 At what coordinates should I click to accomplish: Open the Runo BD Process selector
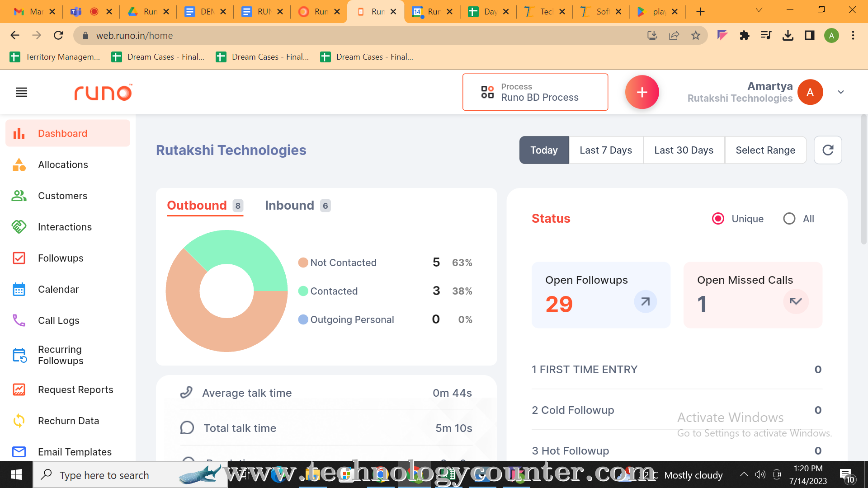[535, 92]
